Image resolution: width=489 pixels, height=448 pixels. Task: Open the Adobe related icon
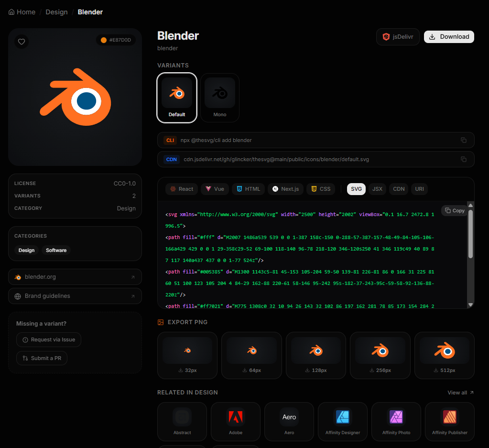[x=236, y=421]
